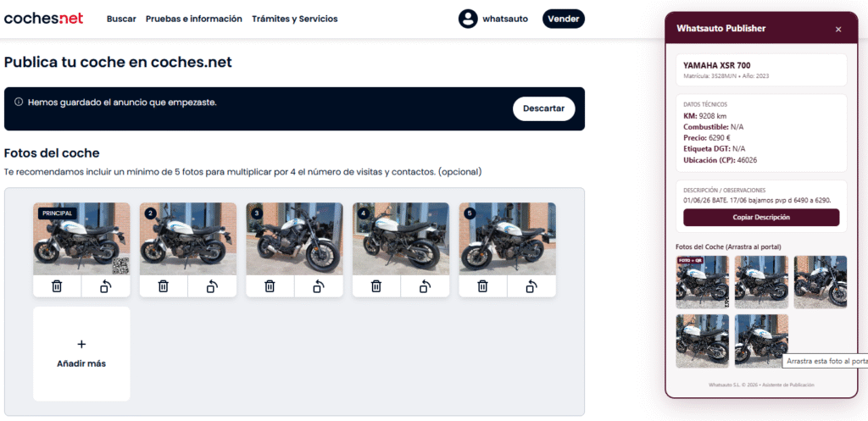Rotate photo number 2
The height and width of the screenshot is (421, 868).
pyautogui.click(x=212, y=286)
